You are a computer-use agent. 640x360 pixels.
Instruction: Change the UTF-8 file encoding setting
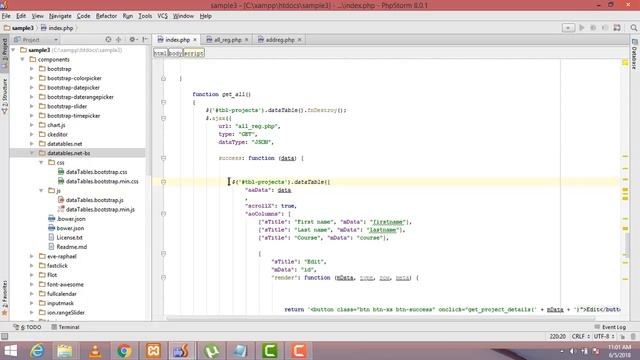click(x=604, y=336)
